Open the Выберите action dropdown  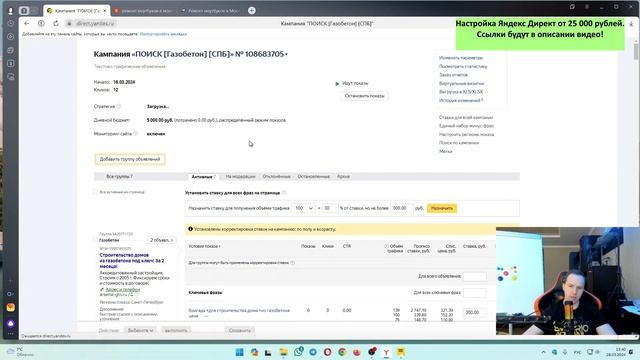coord(140,330)
